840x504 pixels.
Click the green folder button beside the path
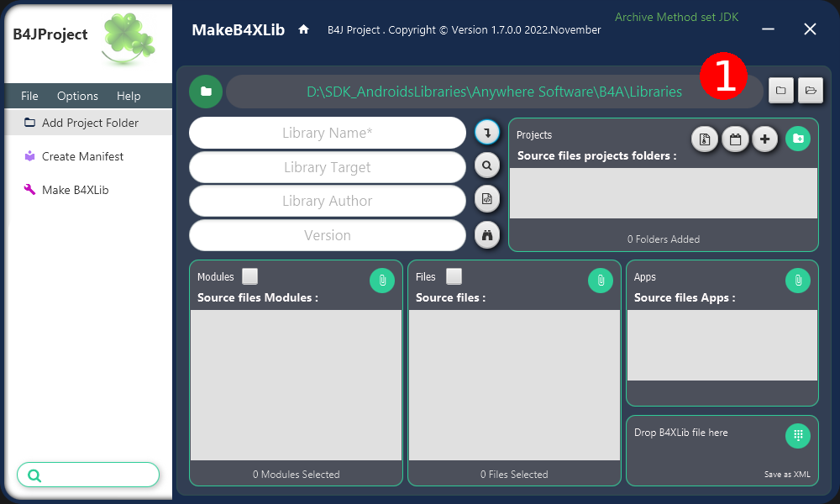click(206, 92)
